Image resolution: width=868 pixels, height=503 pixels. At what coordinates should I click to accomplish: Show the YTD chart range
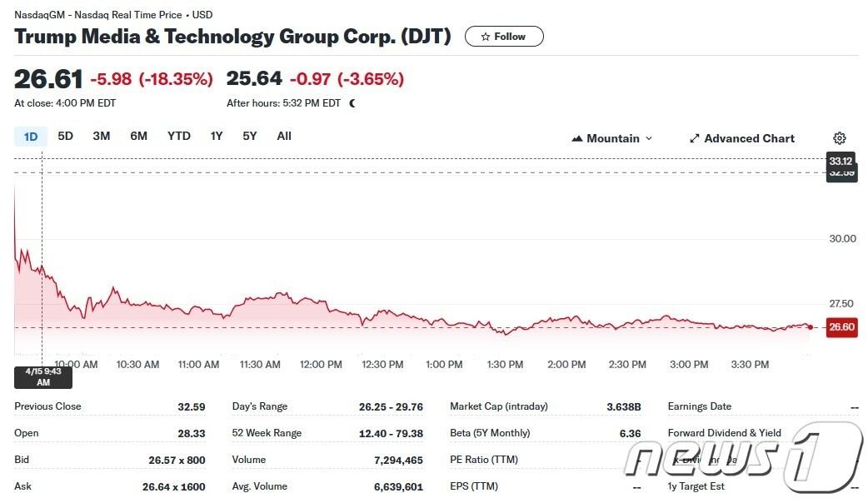(178, 136)
